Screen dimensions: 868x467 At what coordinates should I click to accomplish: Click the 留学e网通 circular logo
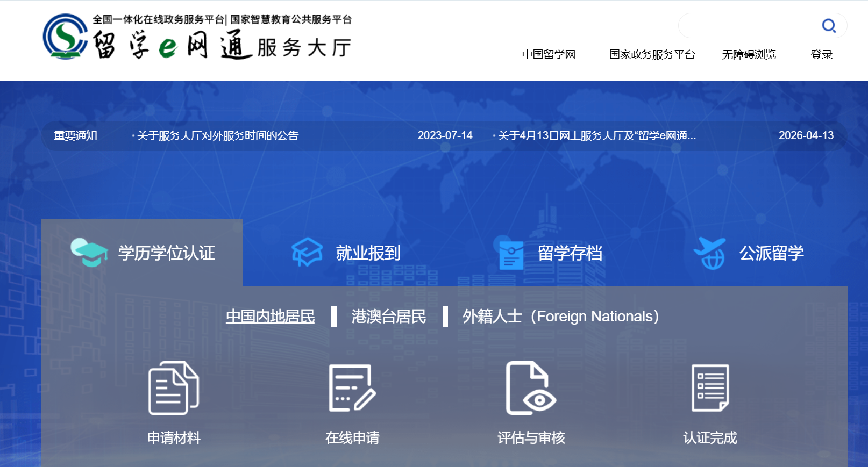tap(65, 37)
